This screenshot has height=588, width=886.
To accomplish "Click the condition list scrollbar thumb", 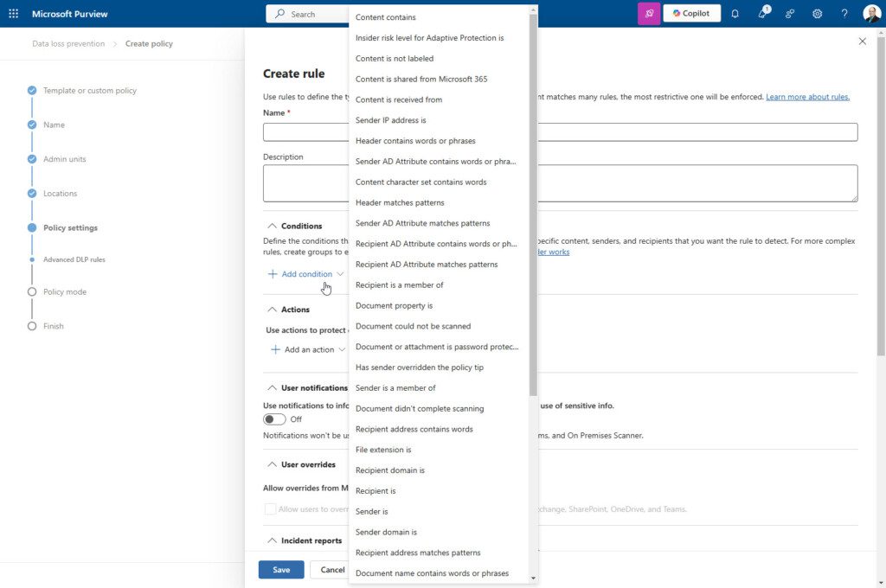I will click(x=533, y=204).
